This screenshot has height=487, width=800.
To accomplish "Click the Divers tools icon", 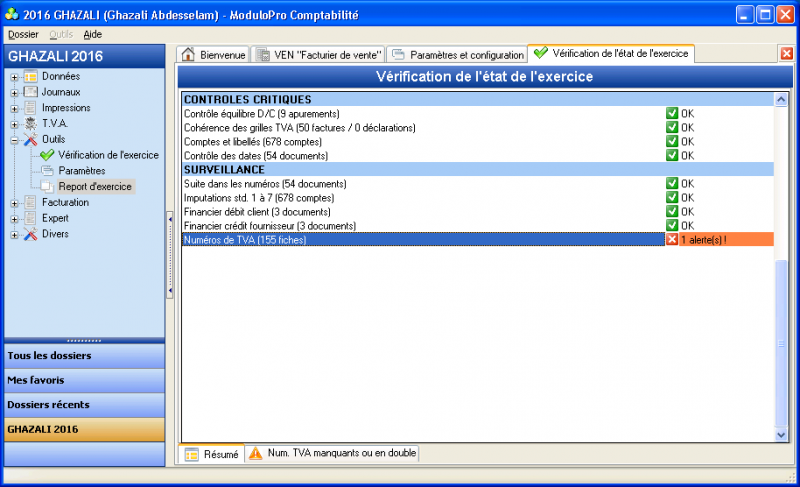I will (x=31, y=234).
